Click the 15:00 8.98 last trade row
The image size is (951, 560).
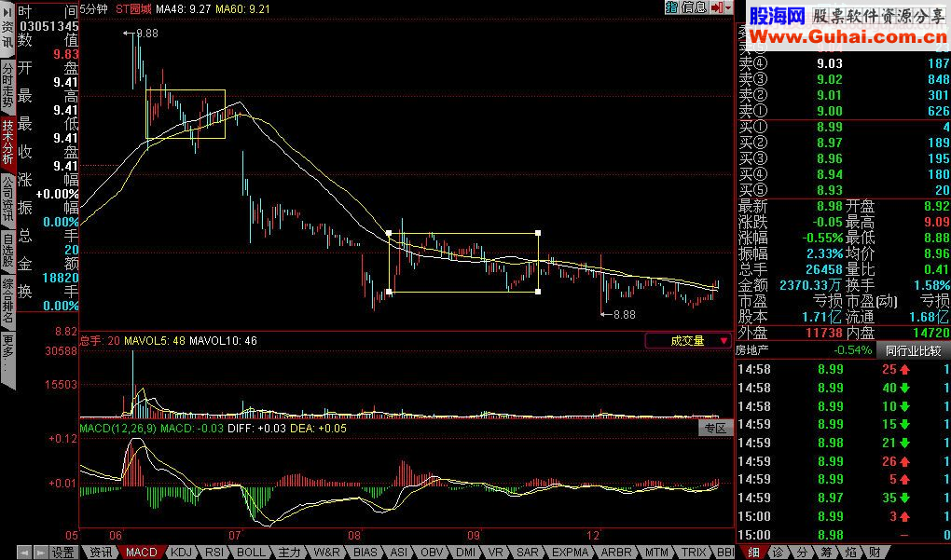(843, 535)
